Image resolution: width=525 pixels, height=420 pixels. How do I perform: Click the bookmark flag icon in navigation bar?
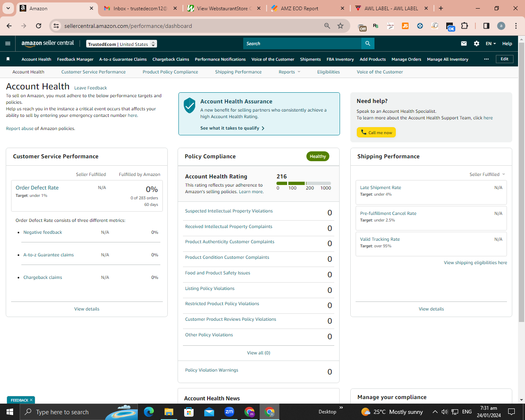click(x=8, y=59)
